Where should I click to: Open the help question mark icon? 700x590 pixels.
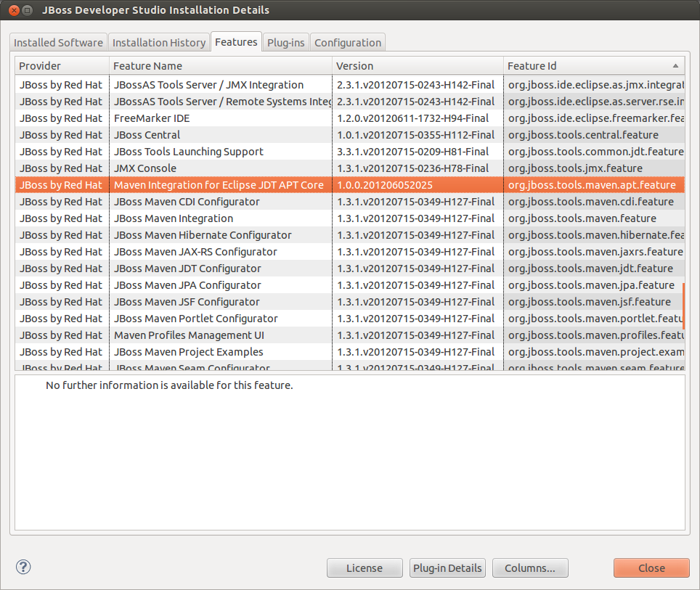23,568
